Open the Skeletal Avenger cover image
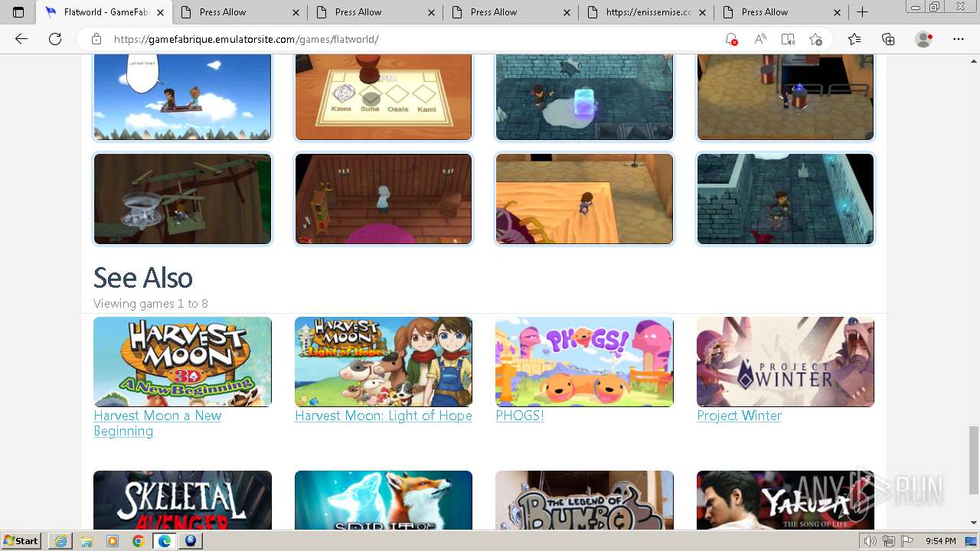 (x=182, y=500)
